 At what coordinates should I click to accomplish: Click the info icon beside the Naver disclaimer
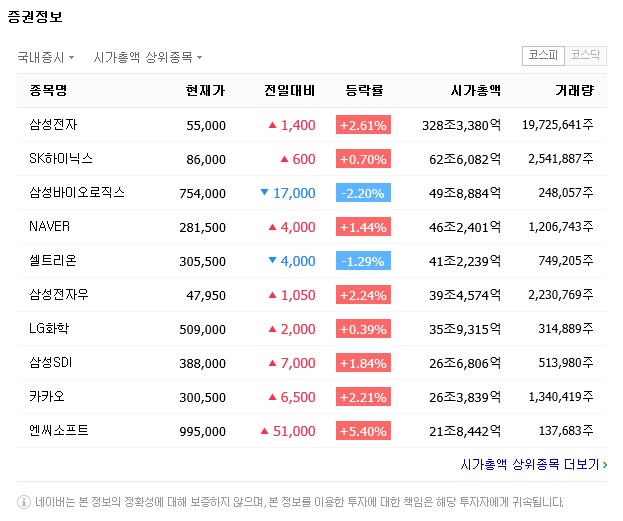(24, 502)
